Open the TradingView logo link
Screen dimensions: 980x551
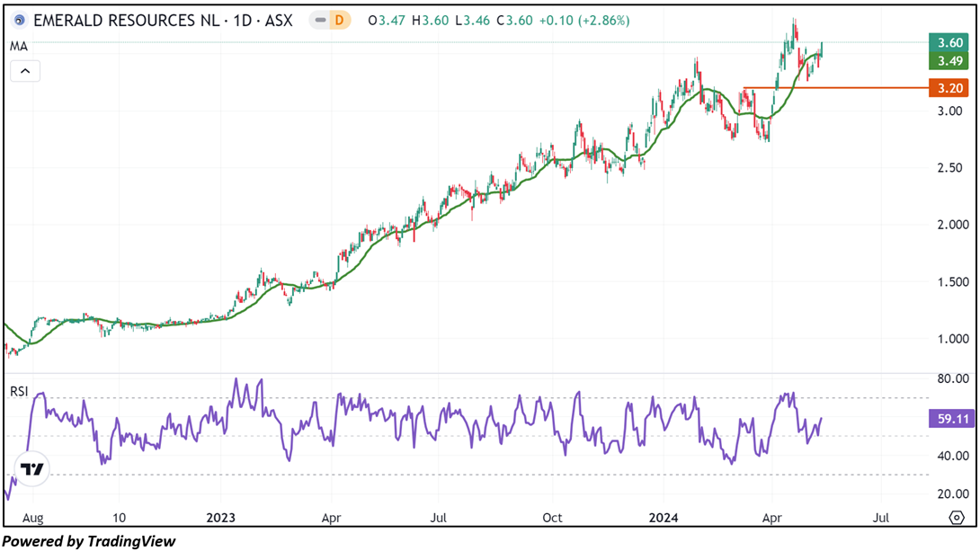tap(31, 468)
